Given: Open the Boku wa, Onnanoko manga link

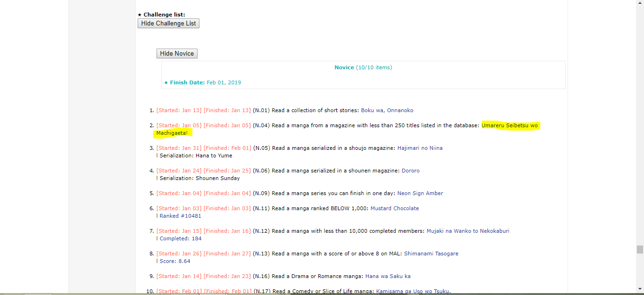Looking at the screenshot, I should (x=387, y=110).
